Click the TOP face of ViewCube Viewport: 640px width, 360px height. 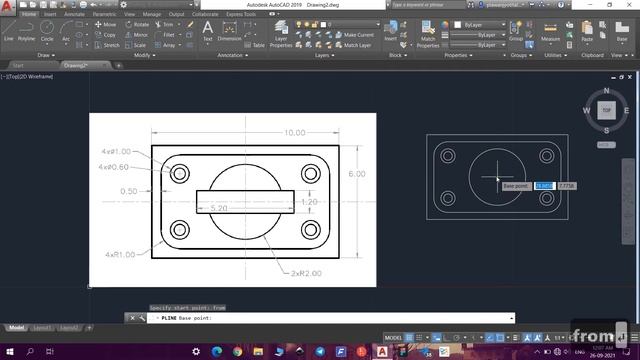point(607,110)
